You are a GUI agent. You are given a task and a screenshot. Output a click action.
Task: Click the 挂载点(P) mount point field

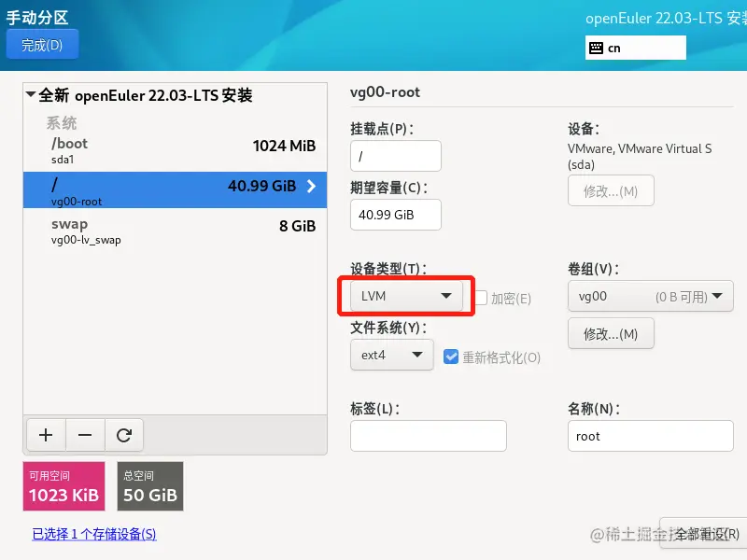395,156
